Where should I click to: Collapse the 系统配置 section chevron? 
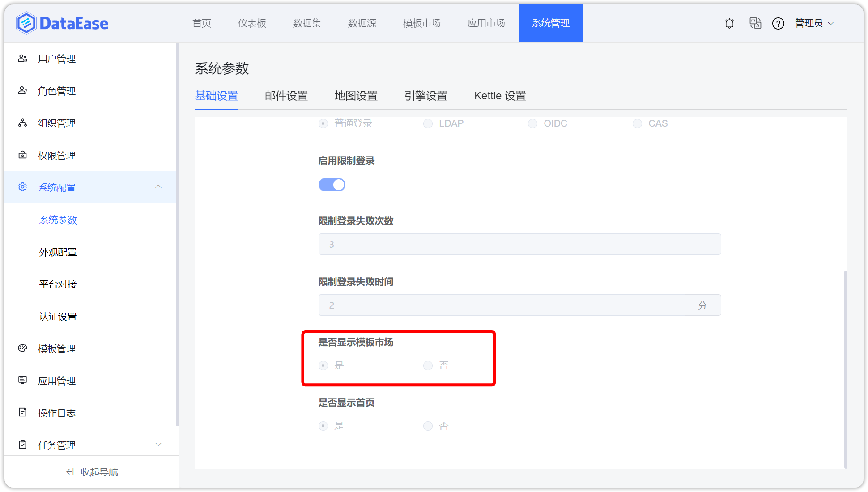(158, 187)
